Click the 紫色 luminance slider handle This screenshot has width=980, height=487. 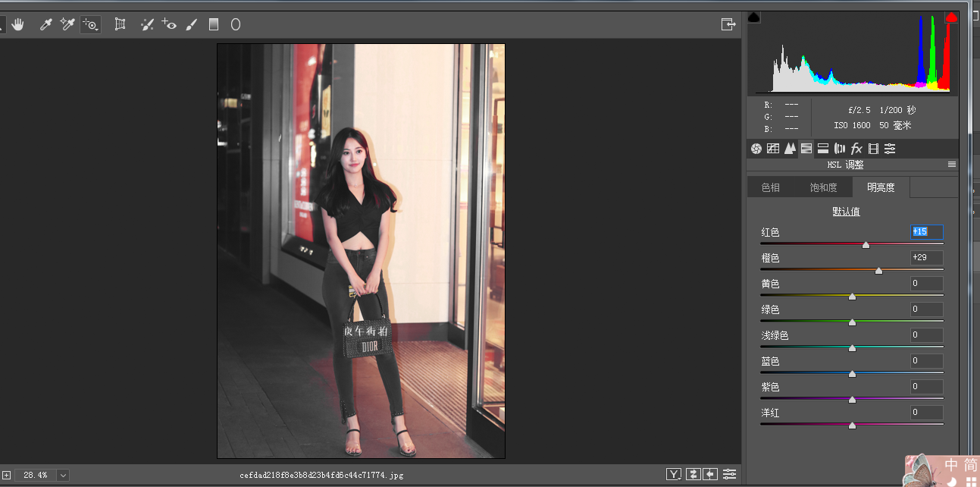tap(852, 400)
